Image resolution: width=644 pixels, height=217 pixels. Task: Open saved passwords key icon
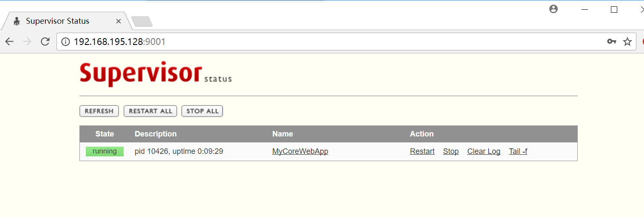612,42
